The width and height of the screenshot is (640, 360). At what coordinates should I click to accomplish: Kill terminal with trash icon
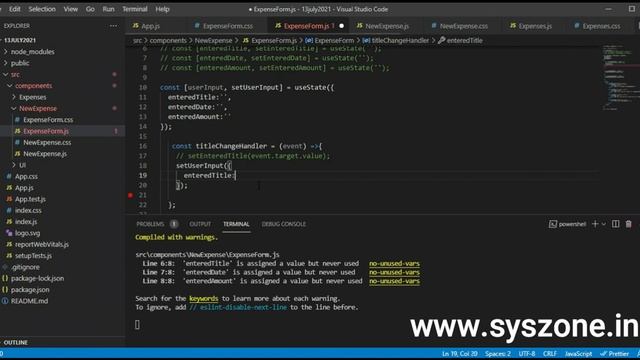[x=629, y=224]
